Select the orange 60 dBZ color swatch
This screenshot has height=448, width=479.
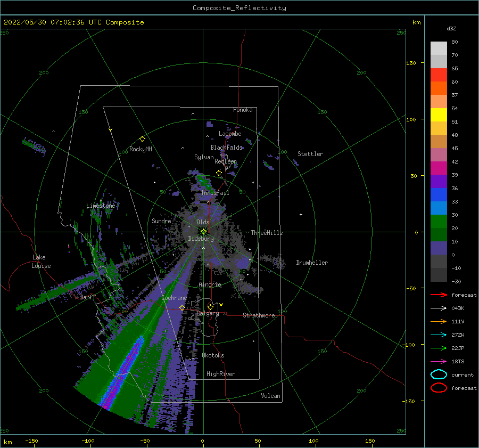pyautogui.click(x=439, y=88)
